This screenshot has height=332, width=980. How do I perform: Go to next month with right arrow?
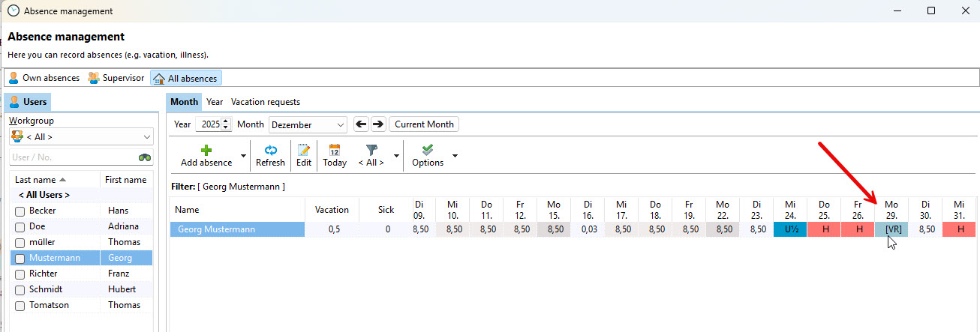click(378, 124)
